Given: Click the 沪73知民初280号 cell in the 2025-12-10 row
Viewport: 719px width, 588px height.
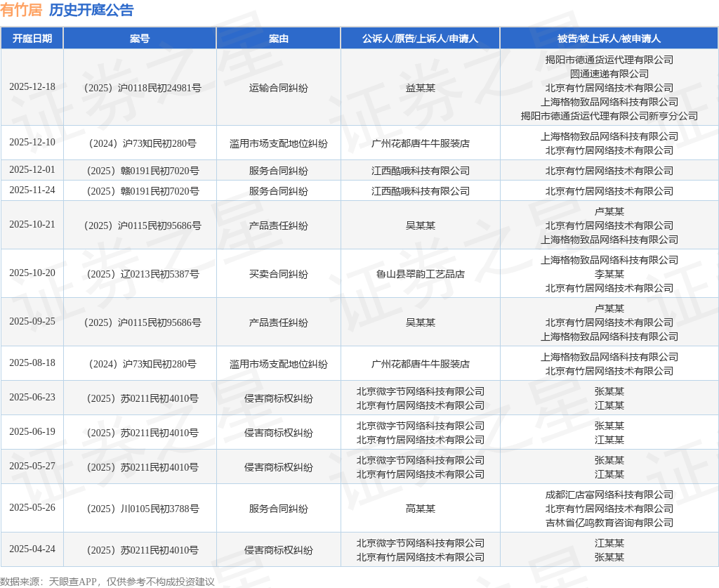Looking at the screenshot, I should (141, 143).
